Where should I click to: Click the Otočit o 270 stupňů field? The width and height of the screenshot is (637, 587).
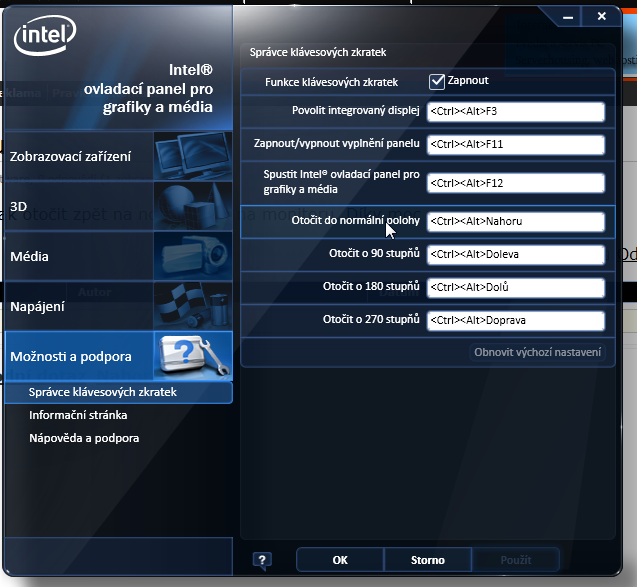pyautogui.click(x=516, y=321)
